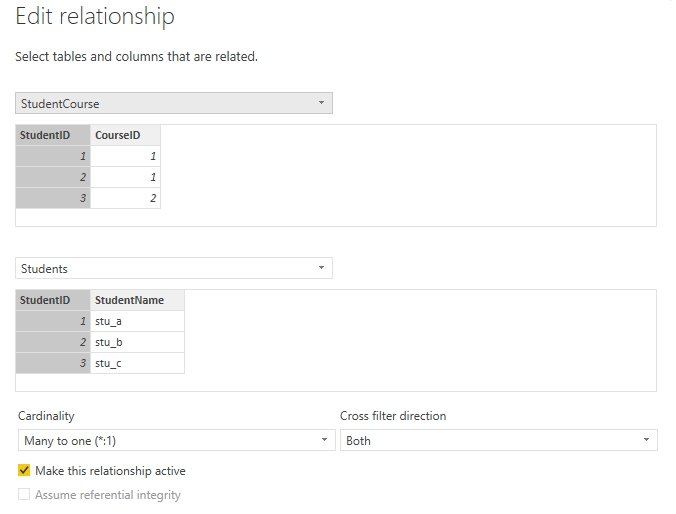Screen dimensions: 676x514
Task: Expand the Cross filter direction Both dropdown
Action: click(499, 440)
